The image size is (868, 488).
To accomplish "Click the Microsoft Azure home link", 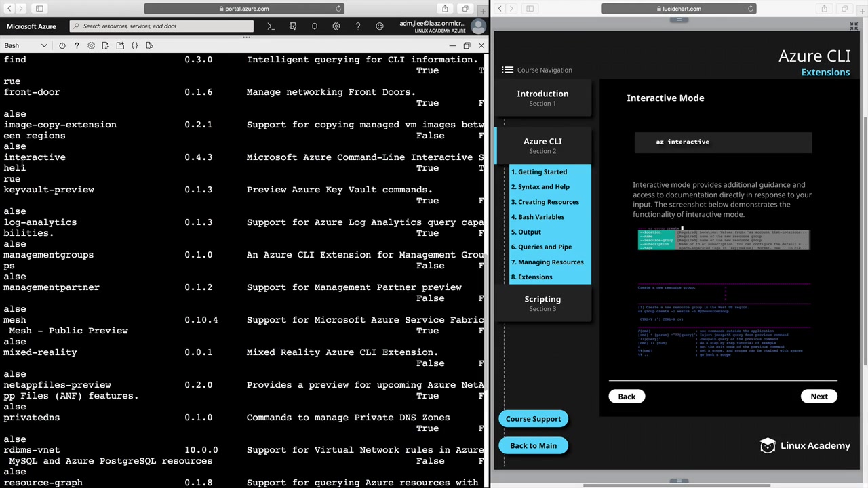I will pyautogui.click(x=31, y=26).
